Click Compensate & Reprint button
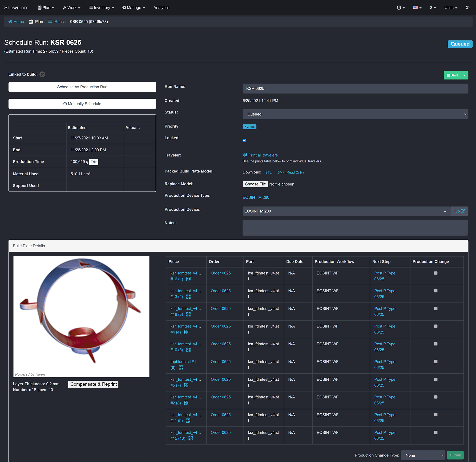Viewport: 476px width, 462px height. tap(93, 384)
